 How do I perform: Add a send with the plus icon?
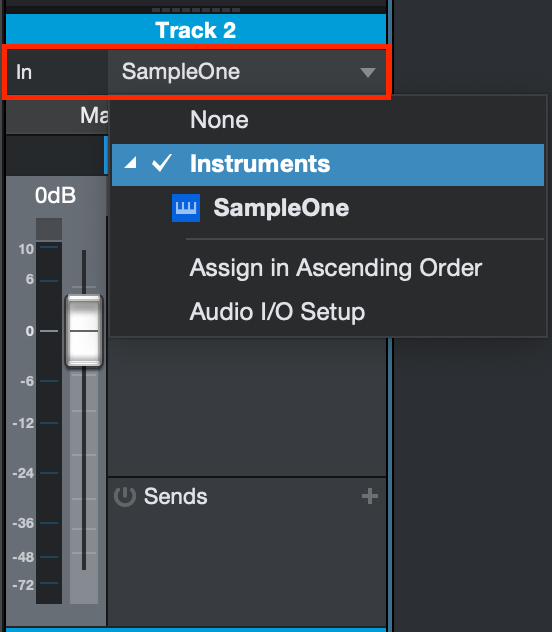(x=370, y=496)
